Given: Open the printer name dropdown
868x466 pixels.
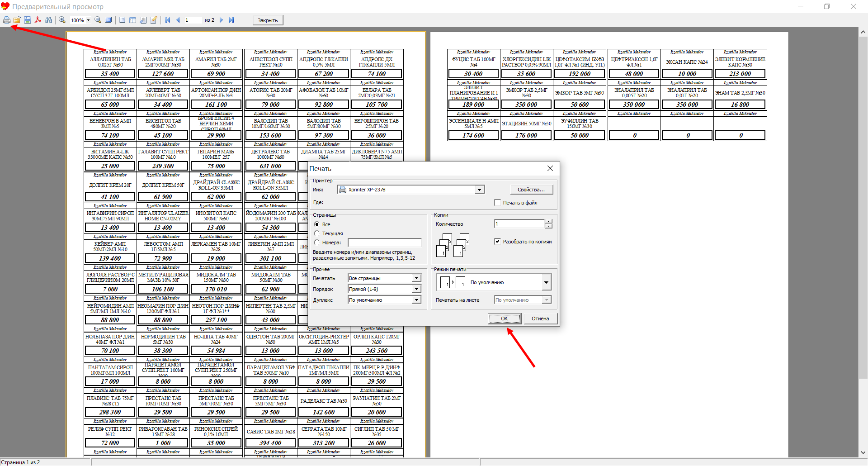Looking at the screenshot, I should click(479, 190).
